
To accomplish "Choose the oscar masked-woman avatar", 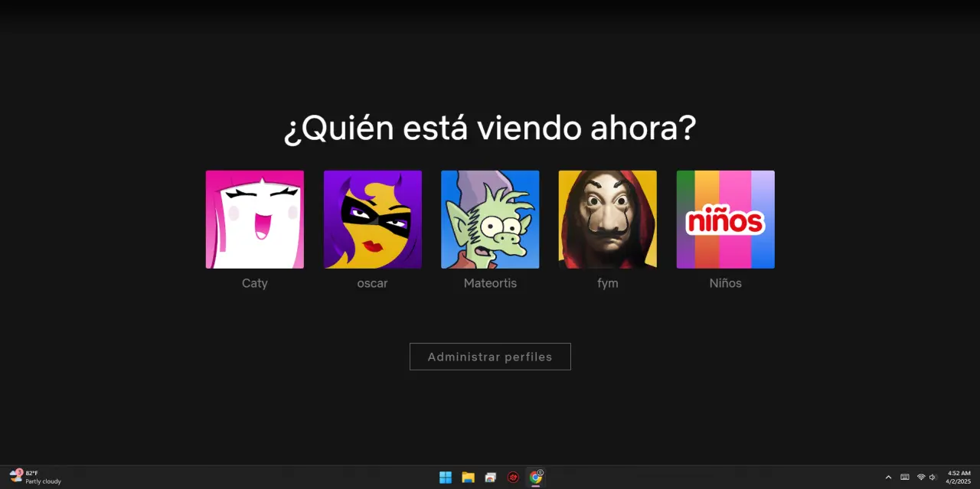I will click(373, 220).
